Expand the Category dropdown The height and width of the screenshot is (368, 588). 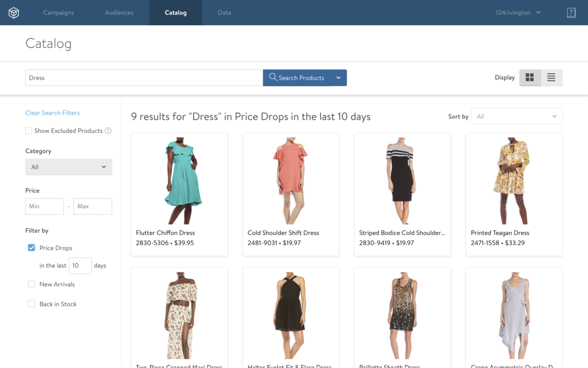click(x=69, y=167)
